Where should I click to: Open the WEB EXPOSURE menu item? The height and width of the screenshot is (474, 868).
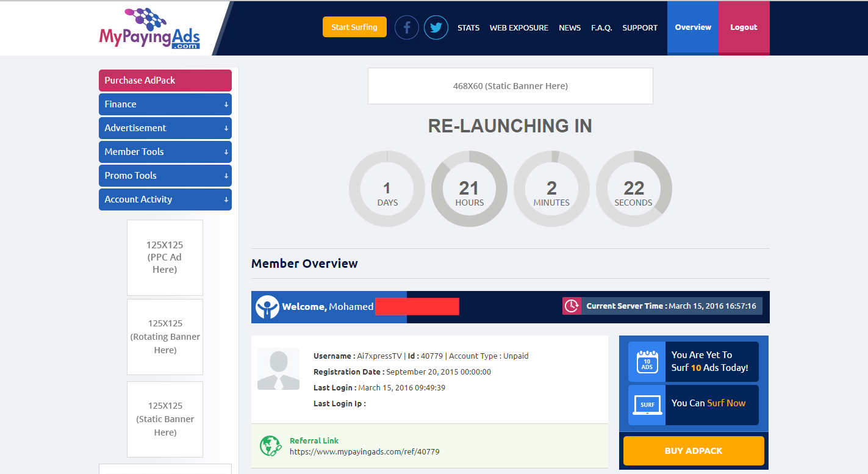519,28
